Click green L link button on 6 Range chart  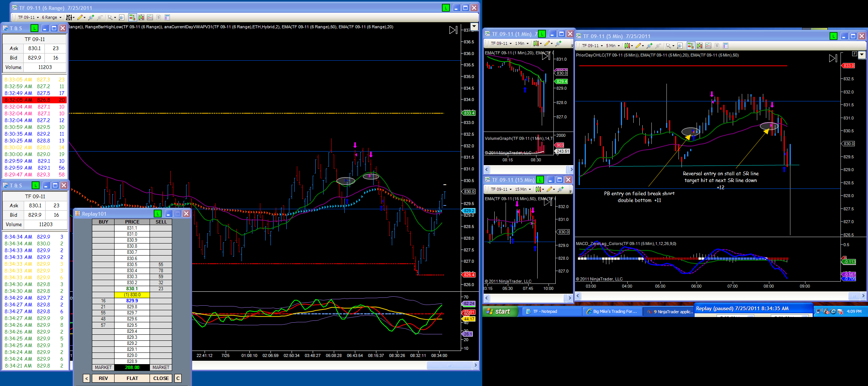tap(446, 8)
